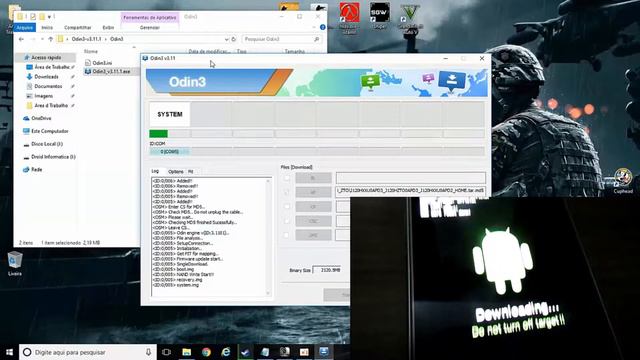
Task: Open the Windows Start menu
Action: 9,352
